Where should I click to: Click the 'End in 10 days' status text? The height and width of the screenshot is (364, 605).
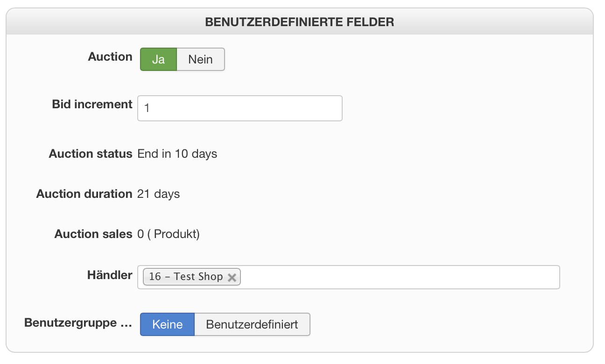177,154
